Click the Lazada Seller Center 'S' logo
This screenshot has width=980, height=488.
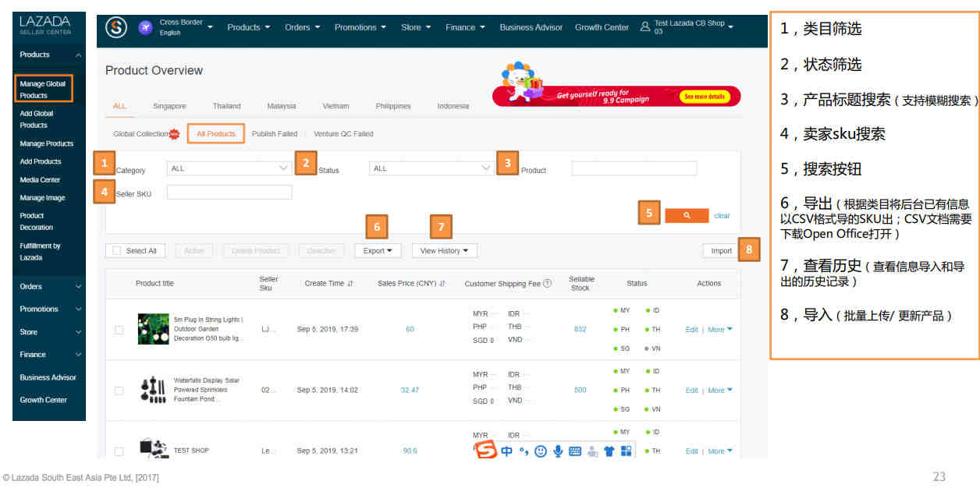[116, 27]
